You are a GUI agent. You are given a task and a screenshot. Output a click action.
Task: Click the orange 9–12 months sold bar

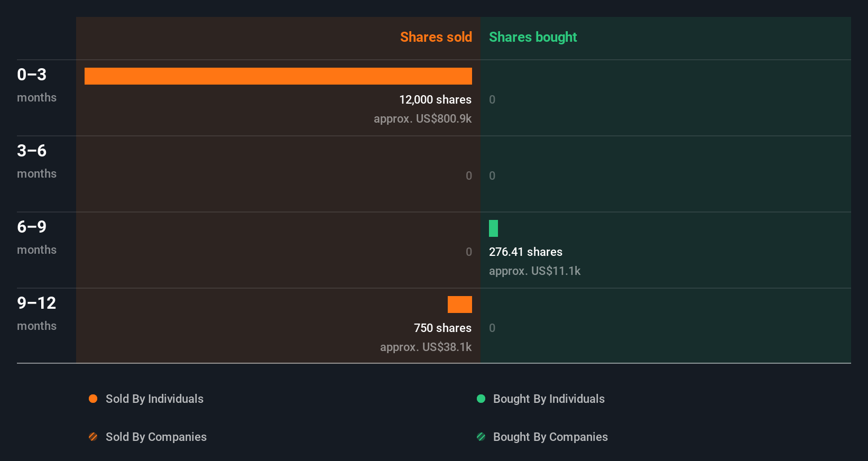click(460, 305)
